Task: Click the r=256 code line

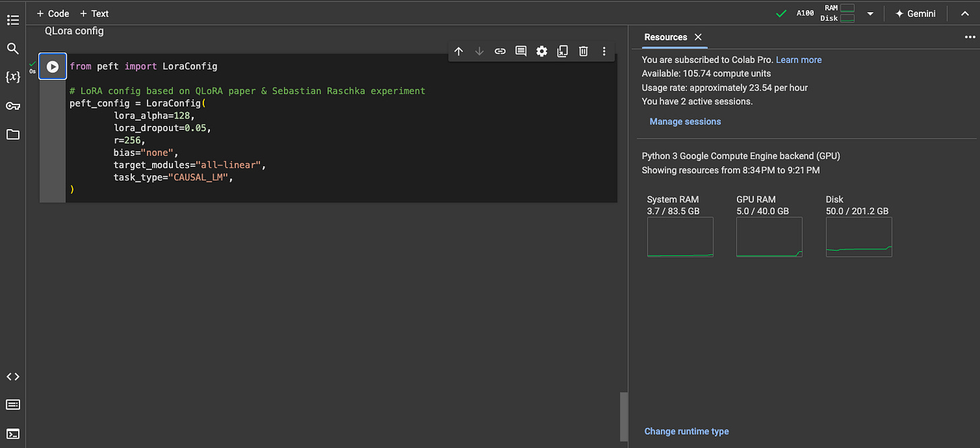Action: point(129,140)
